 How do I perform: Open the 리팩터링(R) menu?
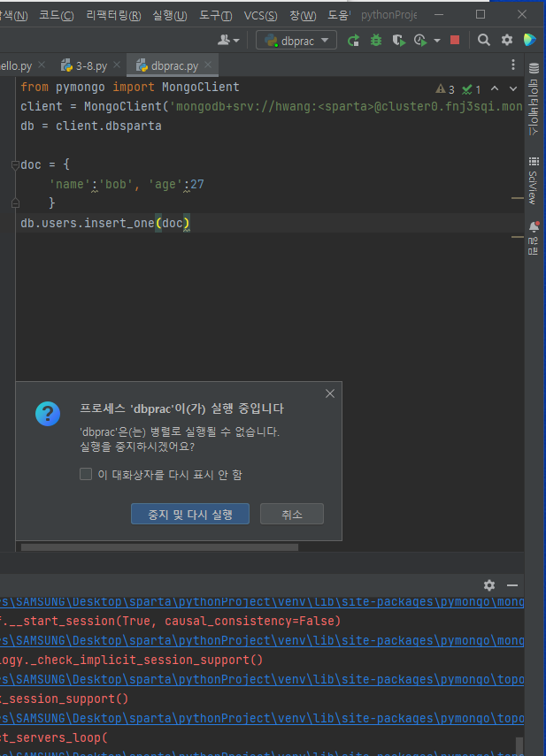click(113, 15)
